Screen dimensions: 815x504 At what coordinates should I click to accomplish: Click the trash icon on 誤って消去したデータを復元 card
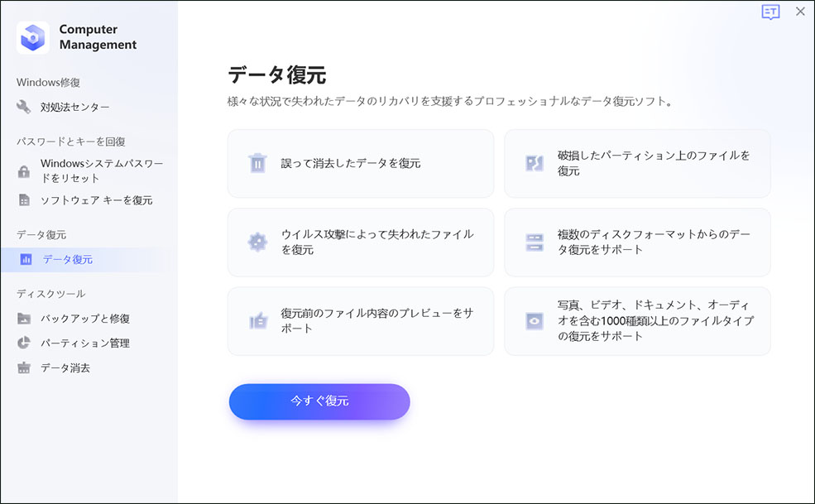click(x=258, y=163)
